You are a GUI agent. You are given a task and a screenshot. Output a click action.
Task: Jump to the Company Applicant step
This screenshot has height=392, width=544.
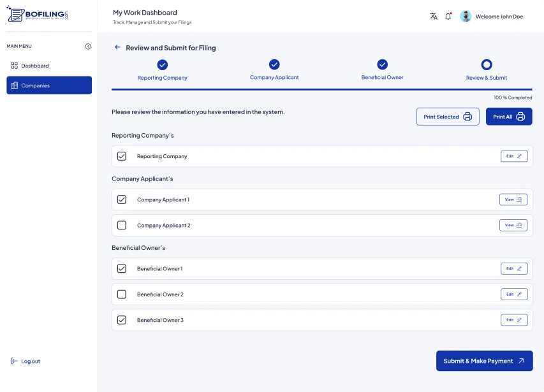(274, 70)
